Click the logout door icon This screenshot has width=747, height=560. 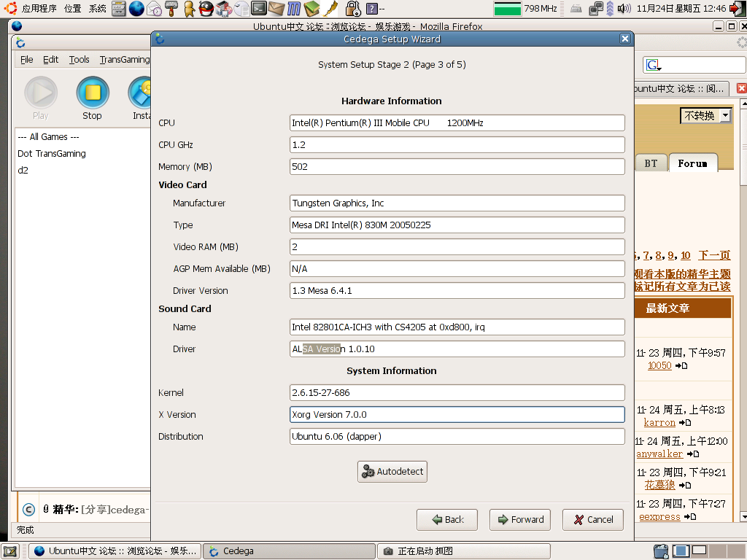tap(737, 8)
